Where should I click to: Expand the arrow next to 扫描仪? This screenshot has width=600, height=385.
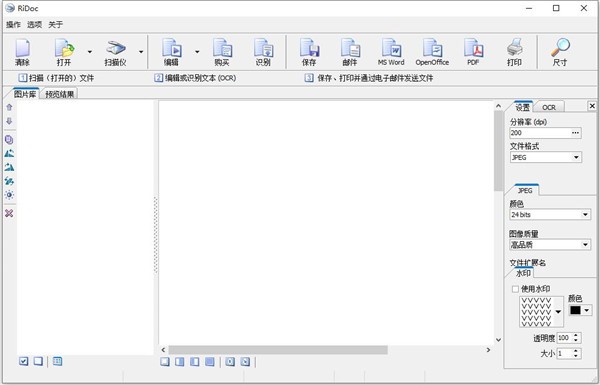[x=141, y=52]
